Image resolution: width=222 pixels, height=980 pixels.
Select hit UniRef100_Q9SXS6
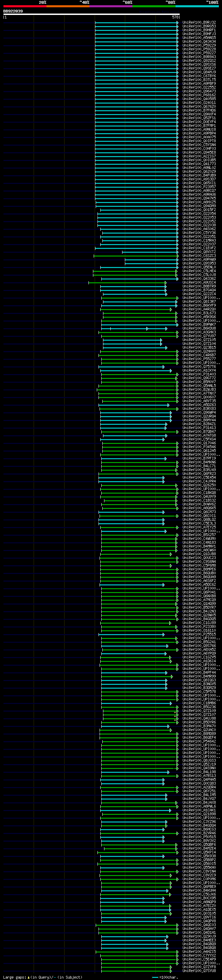199,64
